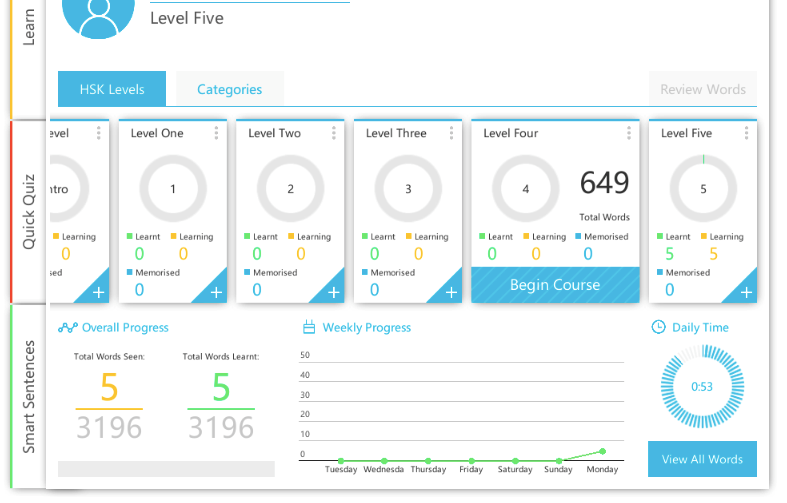Screen dimensions: 787x503
Task: Open the Quick Quiz side tab
Action: 29,212
